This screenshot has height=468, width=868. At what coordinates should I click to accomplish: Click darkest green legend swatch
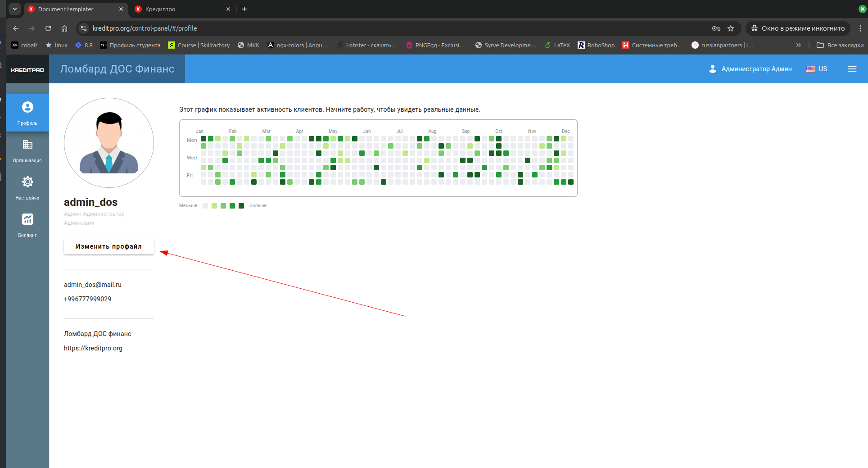pyautogui.click(x=241, y=206)
